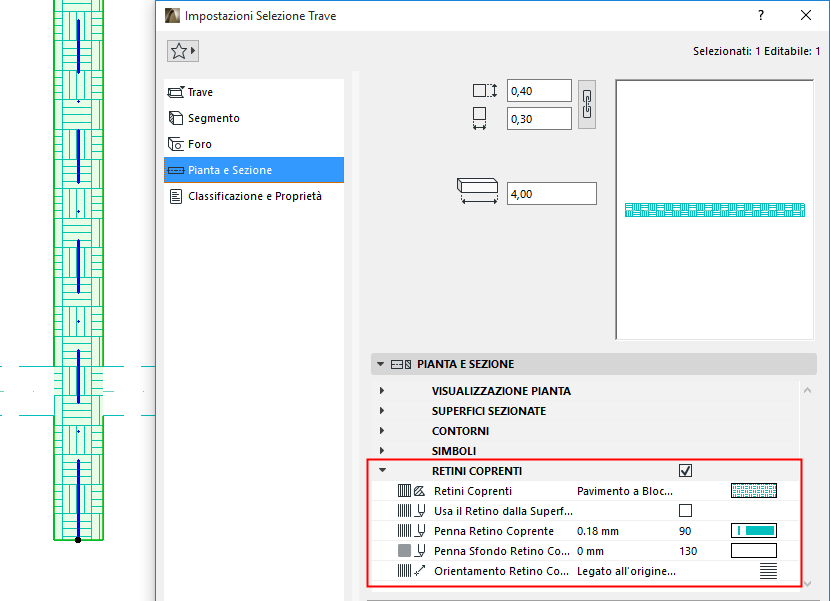Click scroll down arrow in settings list
The height and width of the screenshot is (601, 830).
(807, 584)
